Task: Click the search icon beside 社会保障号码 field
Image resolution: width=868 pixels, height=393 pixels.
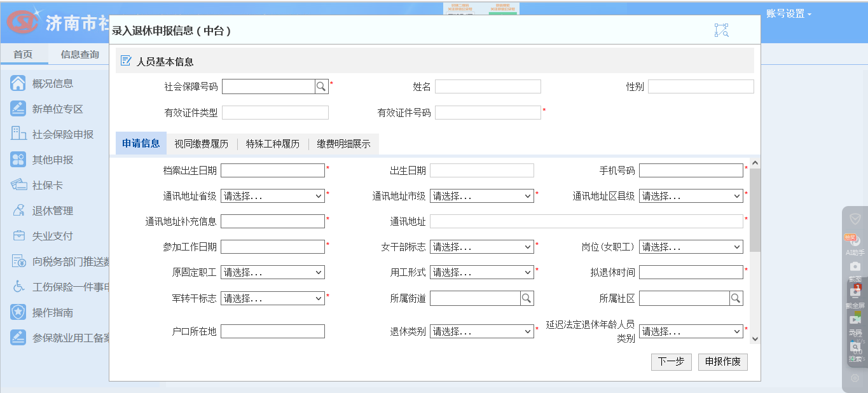Action: 322,86
